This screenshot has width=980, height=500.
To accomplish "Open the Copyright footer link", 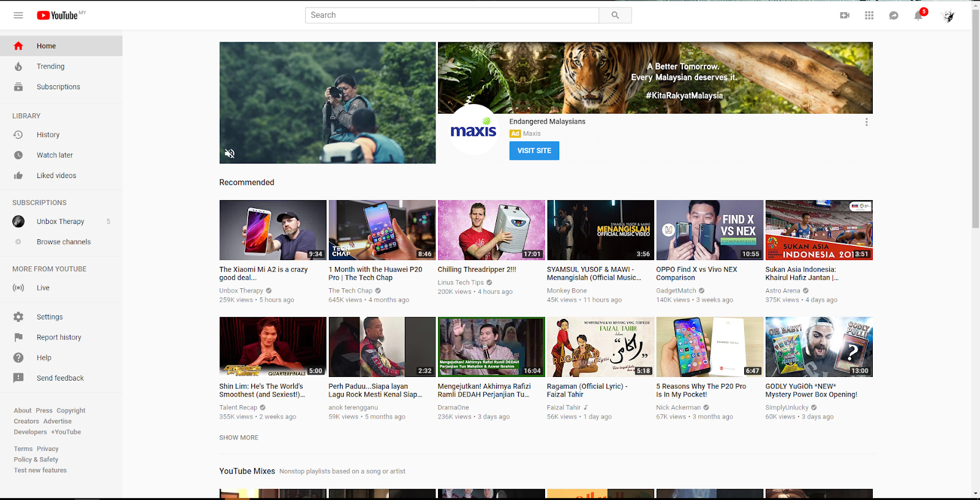I will [x=71, y=411].
